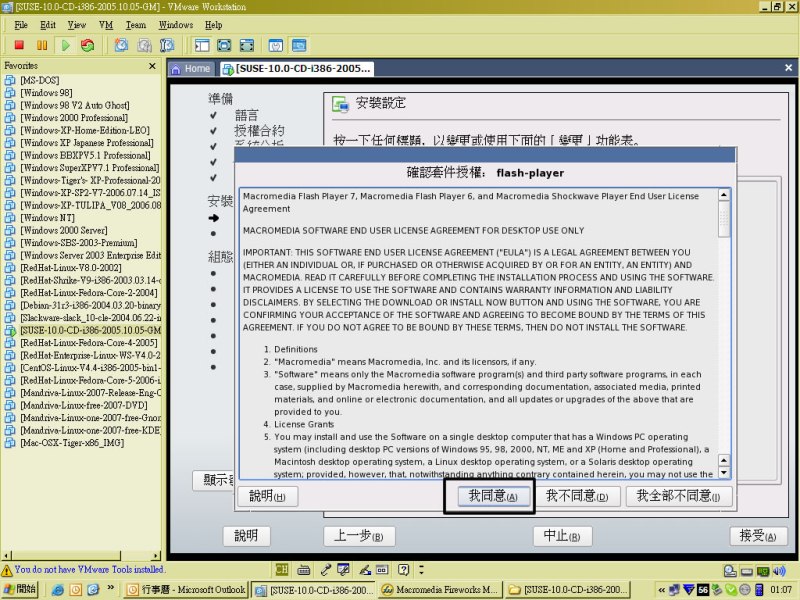The image size is (800, 600).
Task: Select the SUSE-10.0-CD-i386-2005 tab
Action: point(297,69)
